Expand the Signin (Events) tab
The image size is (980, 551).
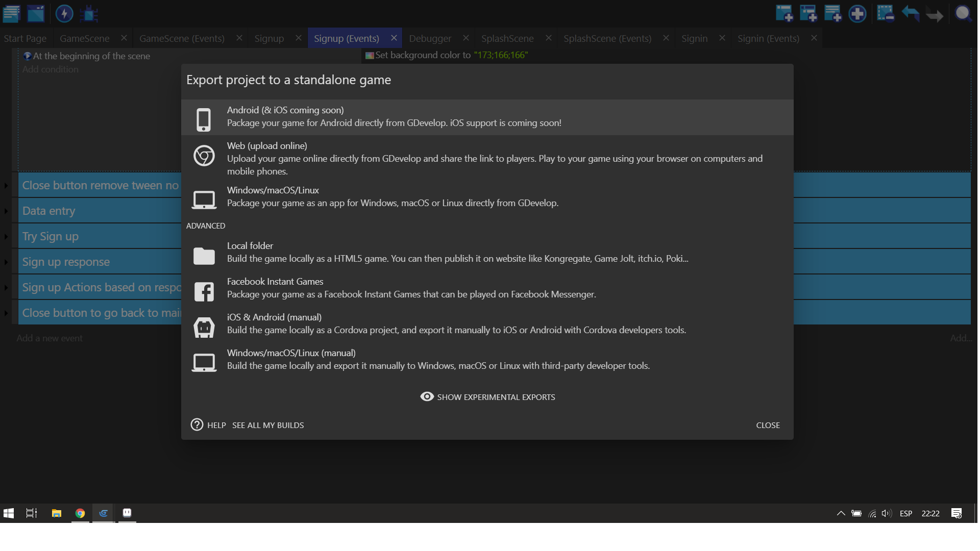[x=768, y=38]
